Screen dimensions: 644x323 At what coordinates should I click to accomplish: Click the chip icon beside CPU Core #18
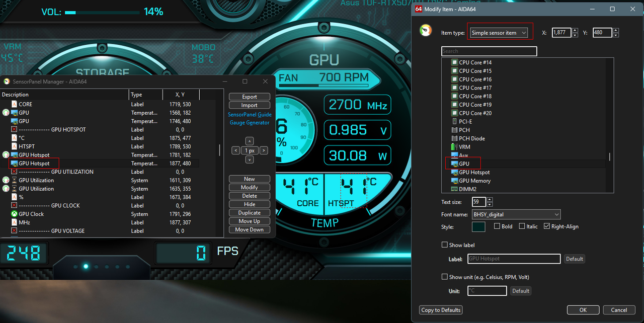tap(454, 96)
